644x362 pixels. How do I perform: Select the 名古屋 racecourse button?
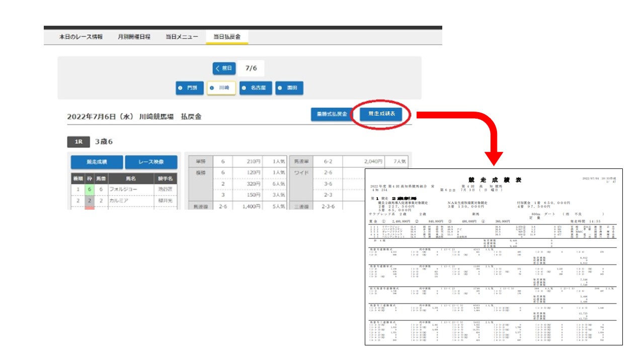point(256,88)
